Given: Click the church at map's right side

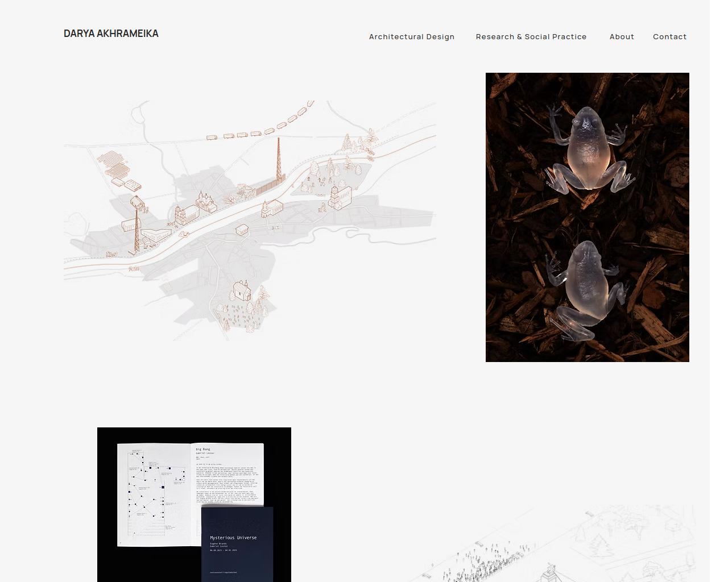Looking at the screenshot, I should pyautogui.click(x=340, y=196).
